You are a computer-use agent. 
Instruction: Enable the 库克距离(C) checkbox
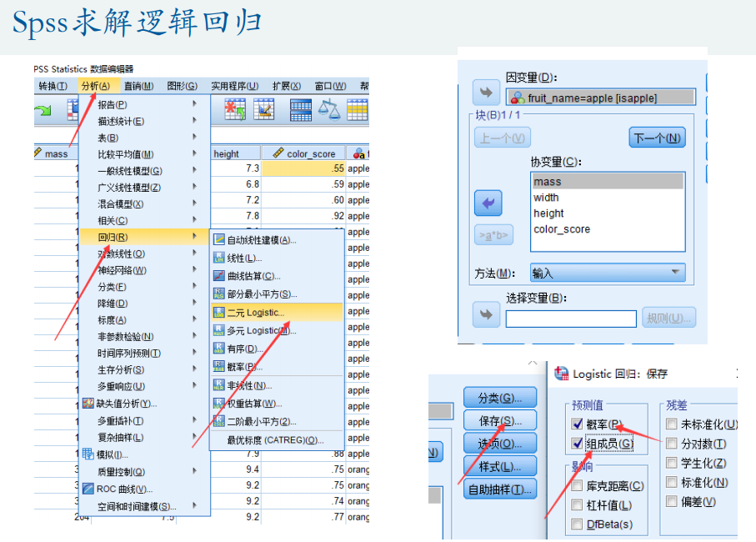(577, 485)
